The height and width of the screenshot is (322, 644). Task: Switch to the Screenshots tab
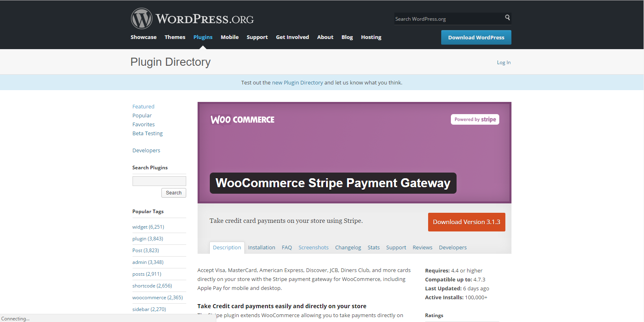[313, 248]
